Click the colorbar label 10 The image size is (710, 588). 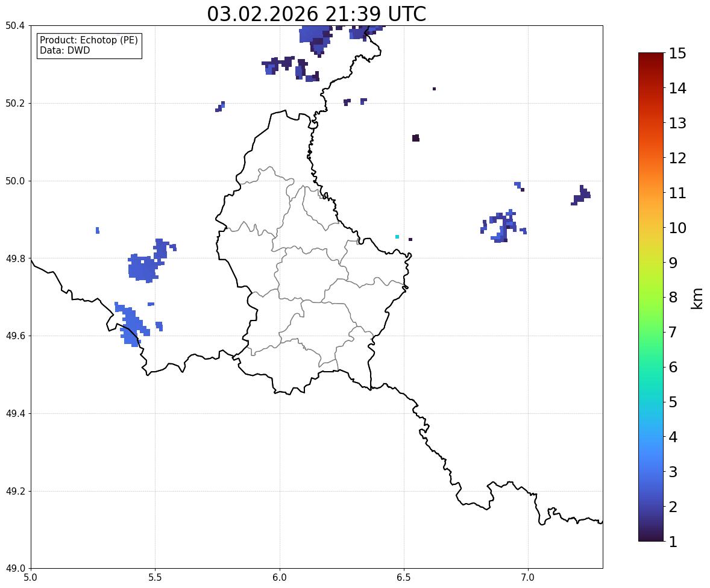(677, 228)
